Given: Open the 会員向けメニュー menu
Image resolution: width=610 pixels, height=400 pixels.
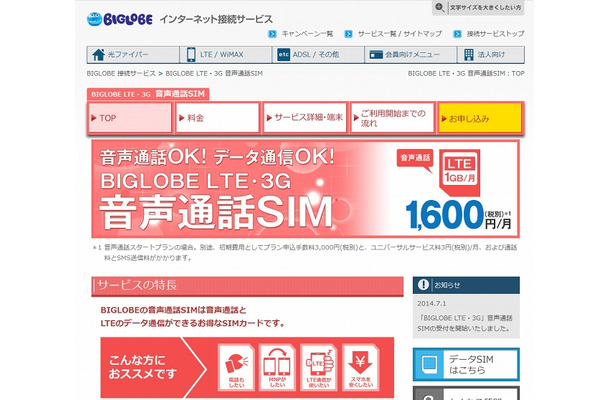Looking at the screenshot, I should (411, 54).
